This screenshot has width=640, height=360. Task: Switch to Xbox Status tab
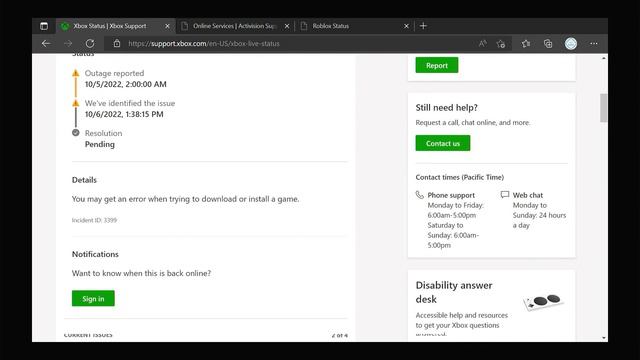[116, 26]
